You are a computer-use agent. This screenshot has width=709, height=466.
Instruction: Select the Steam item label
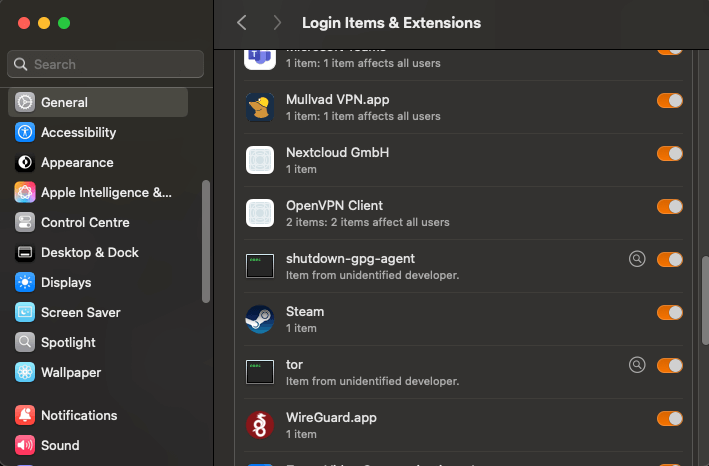click(305, 311)
